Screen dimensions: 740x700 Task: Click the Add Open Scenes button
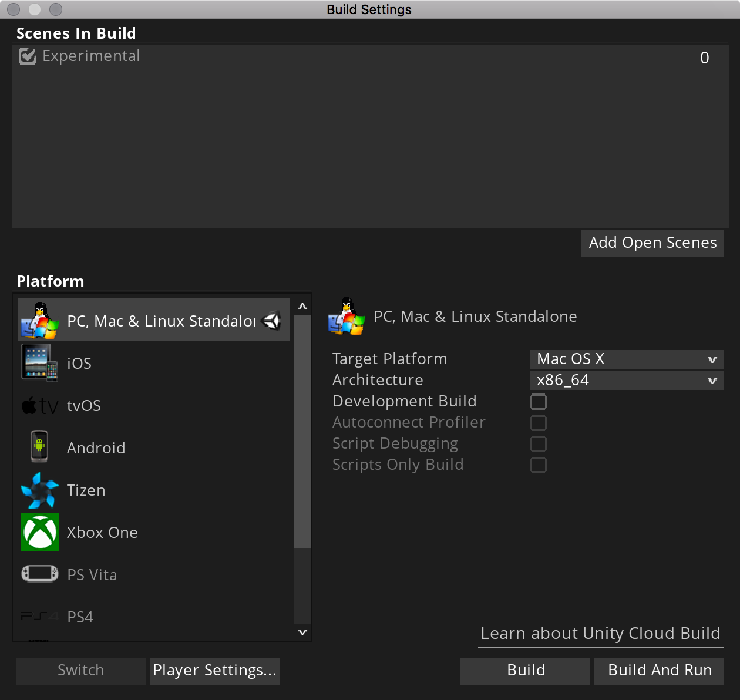pyautogui.click(x=652, y=243)
